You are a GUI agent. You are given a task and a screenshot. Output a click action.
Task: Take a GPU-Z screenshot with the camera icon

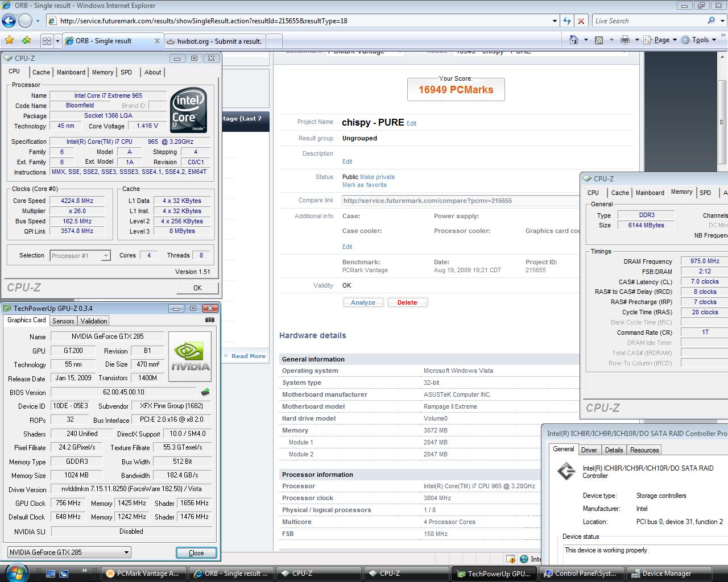point(210,320)
